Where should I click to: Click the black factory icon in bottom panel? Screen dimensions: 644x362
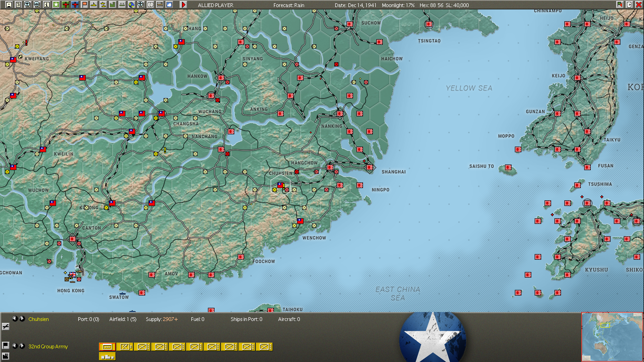click(6, 356)
